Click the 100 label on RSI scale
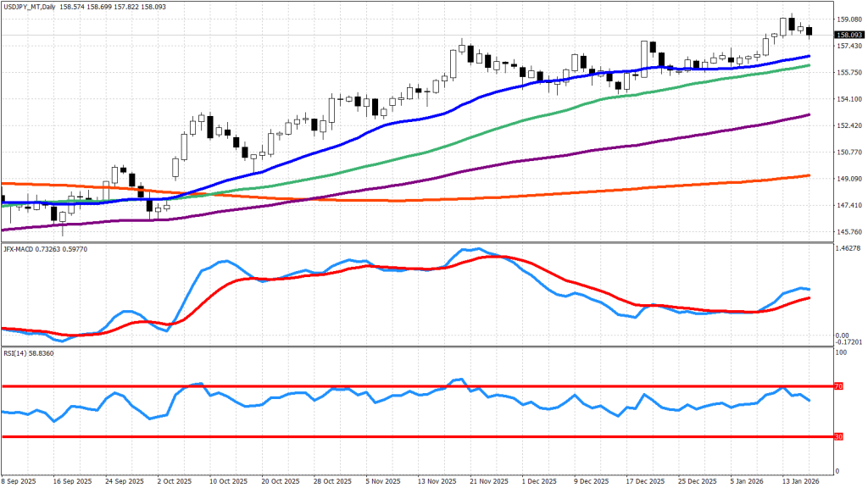 click(843, 352)
